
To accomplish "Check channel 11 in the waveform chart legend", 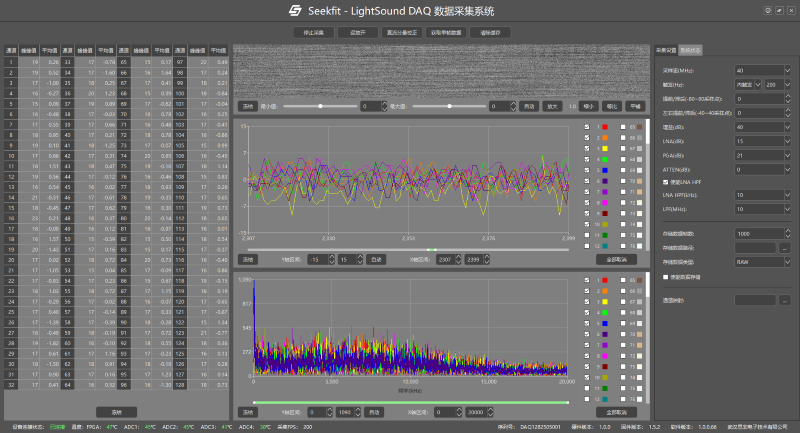I will coord(587,235).
